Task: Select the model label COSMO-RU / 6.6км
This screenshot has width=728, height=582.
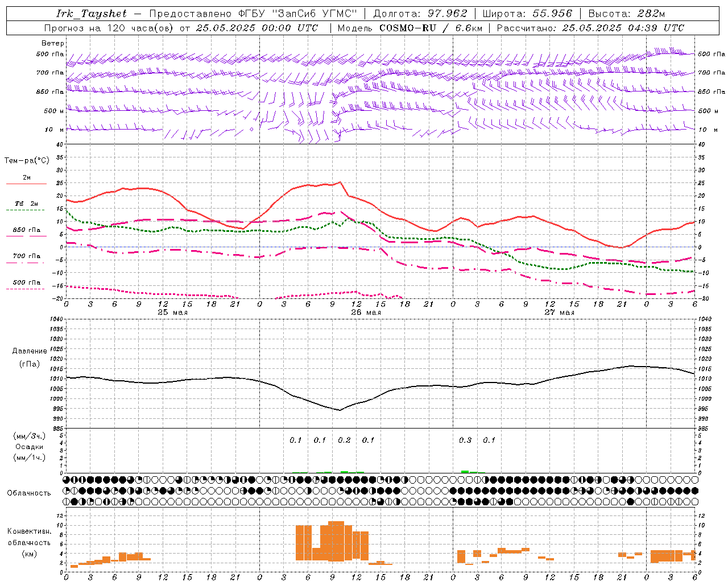Action: [431, 28]
